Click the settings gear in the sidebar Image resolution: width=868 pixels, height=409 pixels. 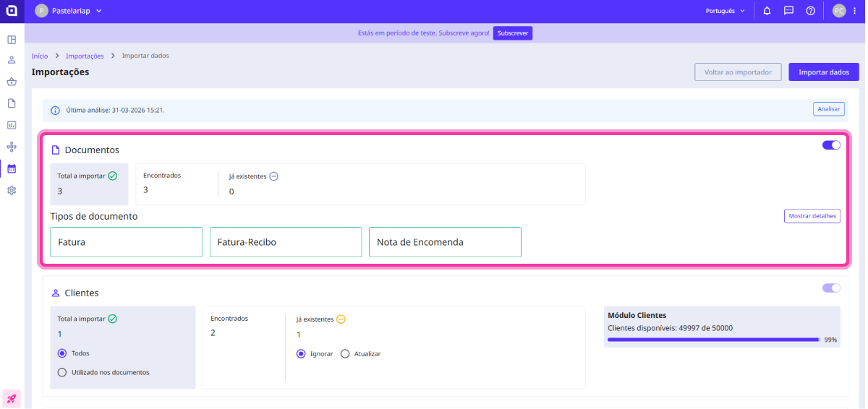pos(12,191)
